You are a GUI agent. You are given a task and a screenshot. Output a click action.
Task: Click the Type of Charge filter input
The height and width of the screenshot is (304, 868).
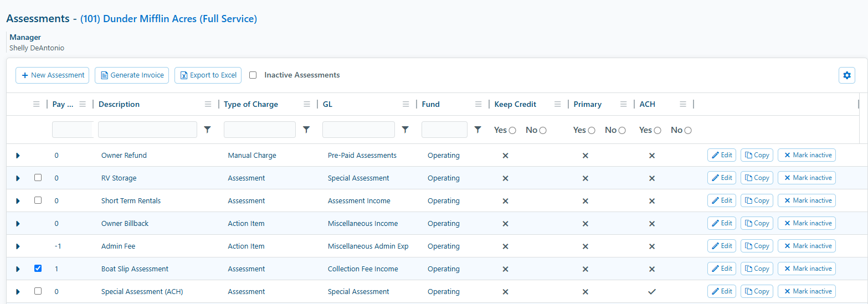point(260,130)
